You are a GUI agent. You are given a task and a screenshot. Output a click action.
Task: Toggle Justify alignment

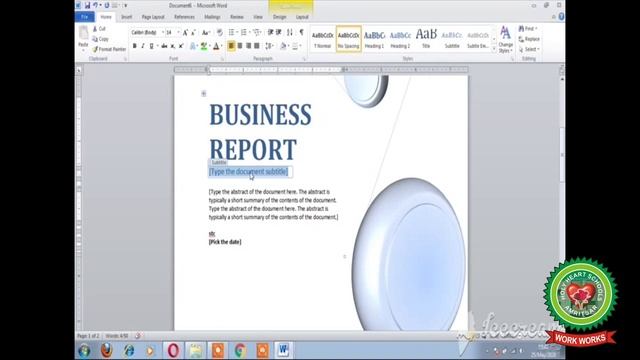257,46
